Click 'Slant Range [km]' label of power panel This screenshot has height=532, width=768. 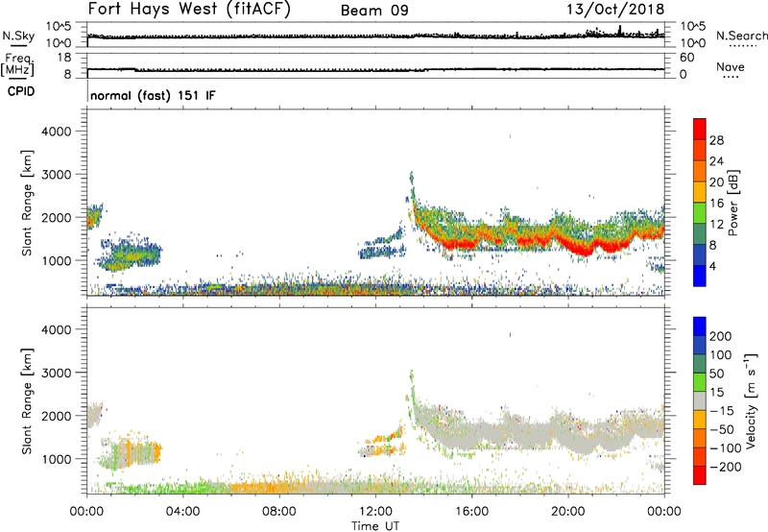click(27, 203)
